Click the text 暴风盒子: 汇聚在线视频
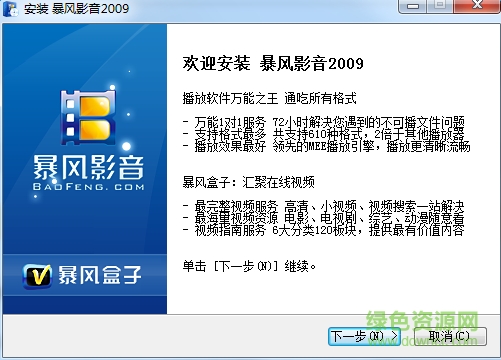Screen dimensions: 501x360 click(248, 182)
